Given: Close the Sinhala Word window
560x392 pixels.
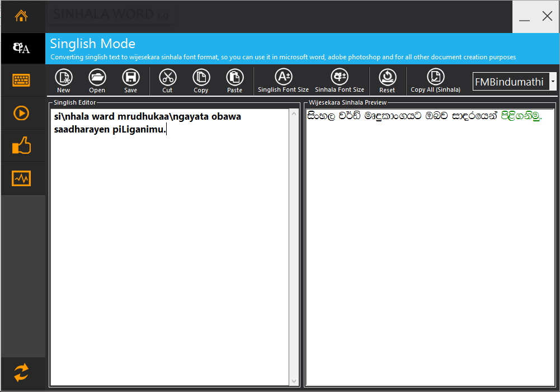Looking at the screenshot, I should pyautogui.click(x=547, y=16).
